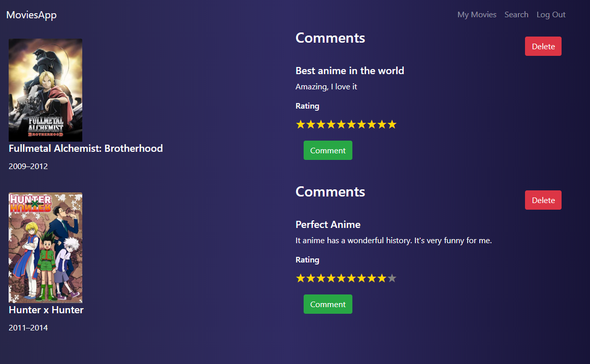
Task: Click Comment button under Perfect Anime review
Action: click(x=327, y=304)
